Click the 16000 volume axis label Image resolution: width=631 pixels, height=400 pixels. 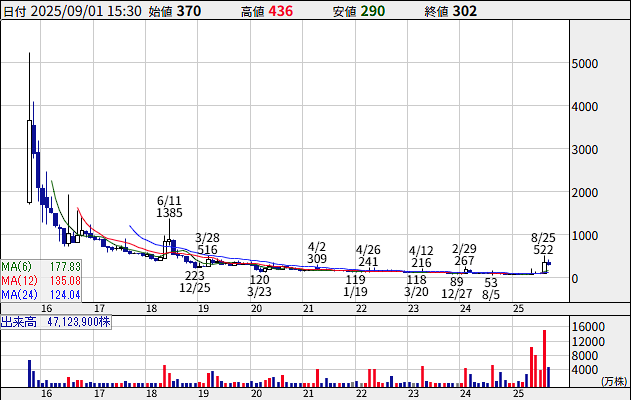pos(588,327)
